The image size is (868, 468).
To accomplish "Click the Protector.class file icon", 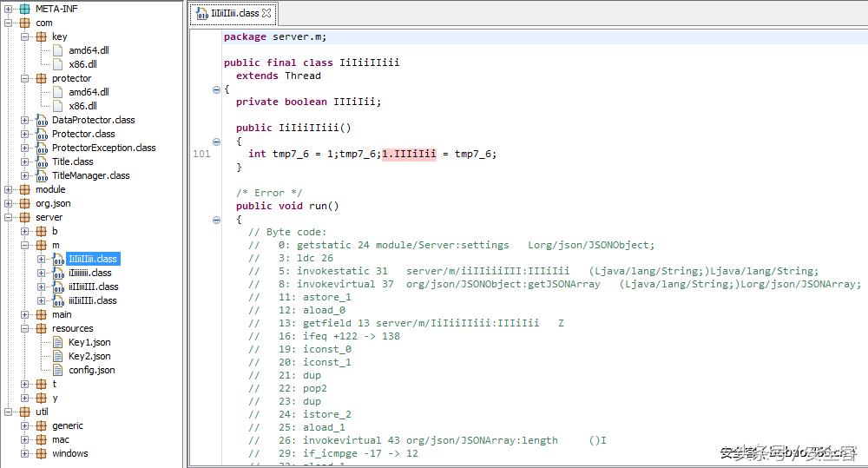I will 42,134.
